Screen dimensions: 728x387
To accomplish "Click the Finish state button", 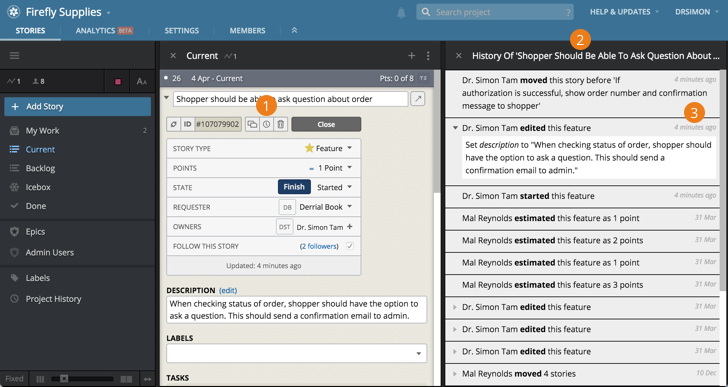I will pyautogui.click(x=294, y=187).
